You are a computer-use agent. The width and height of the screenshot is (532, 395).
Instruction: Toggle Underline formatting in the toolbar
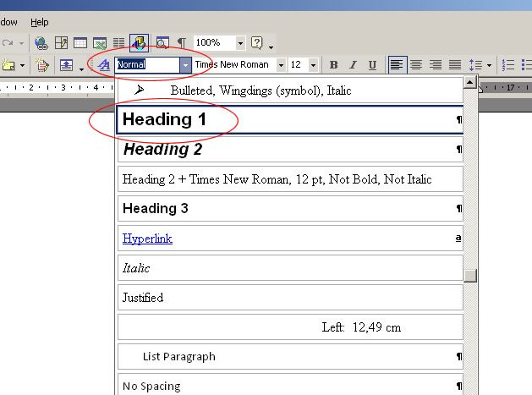370,65
